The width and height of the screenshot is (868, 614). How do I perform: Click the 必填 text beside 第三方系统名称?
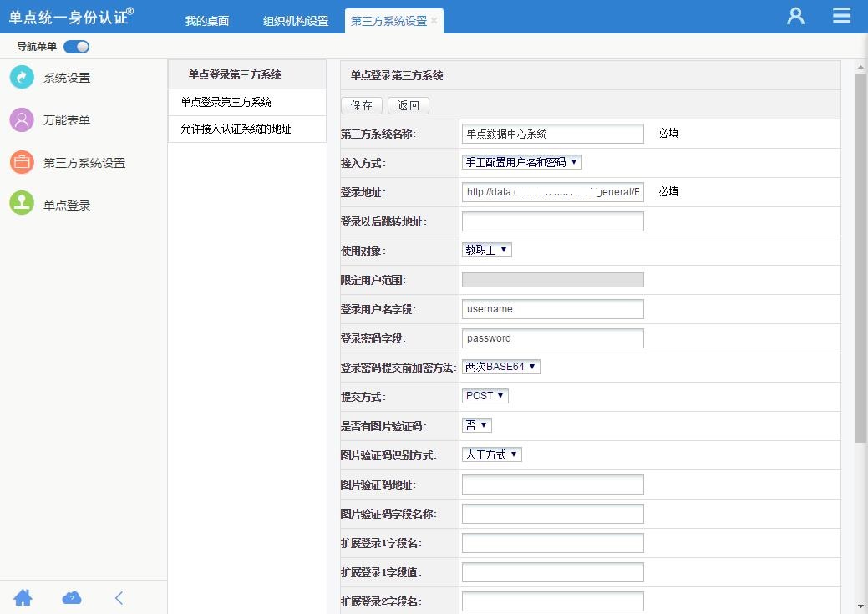click(x=668, y=133)
